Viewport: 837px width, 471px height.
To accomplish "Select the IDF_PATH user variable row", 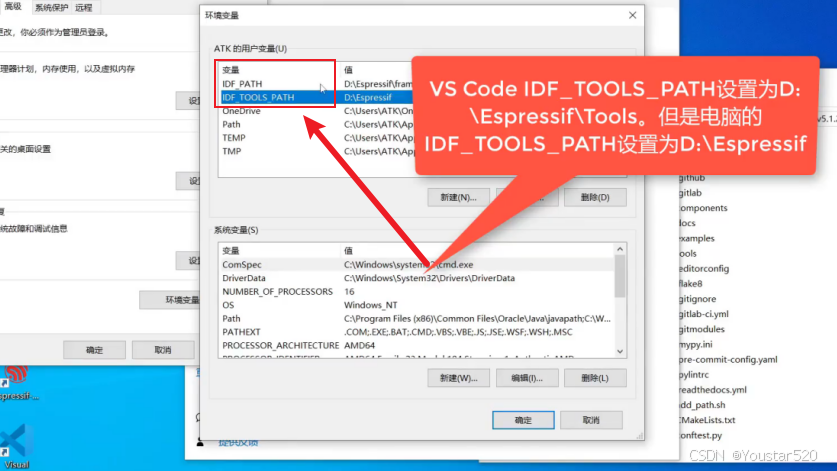I will [x=317, y=84].
